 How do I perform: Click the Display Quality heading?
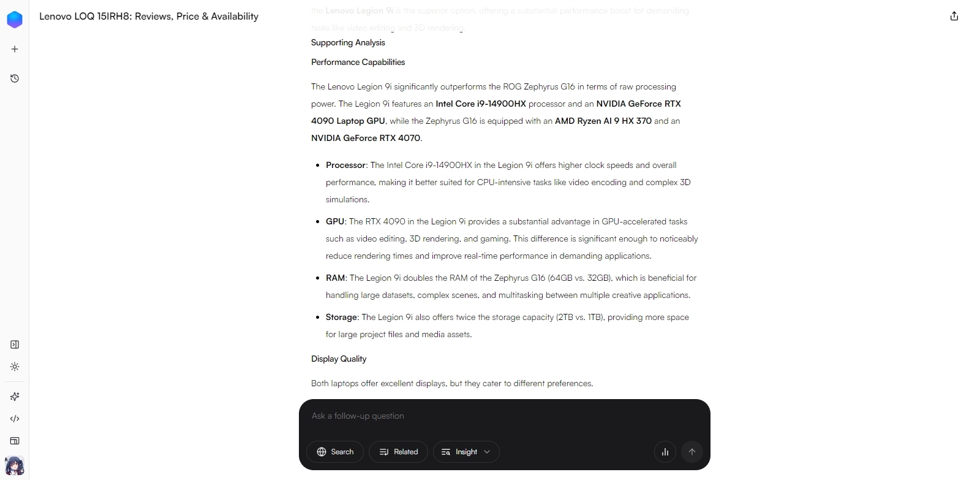click(339, 359)
